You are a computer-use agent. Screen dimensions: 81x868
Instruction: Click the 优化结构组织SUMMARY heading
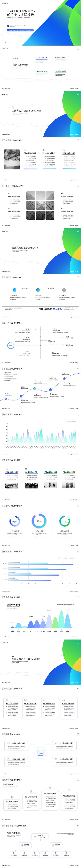(x=14, y=826)
